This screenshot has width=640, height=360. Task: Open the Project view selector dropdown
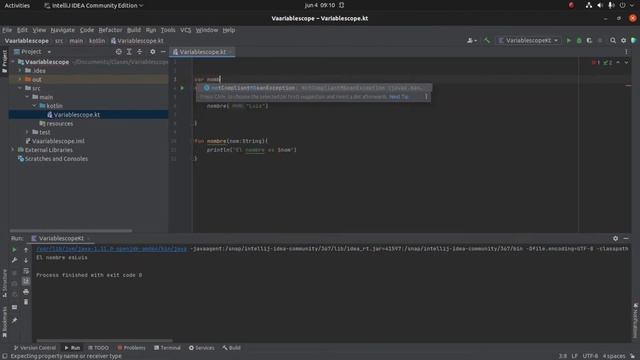pos(33,52)
